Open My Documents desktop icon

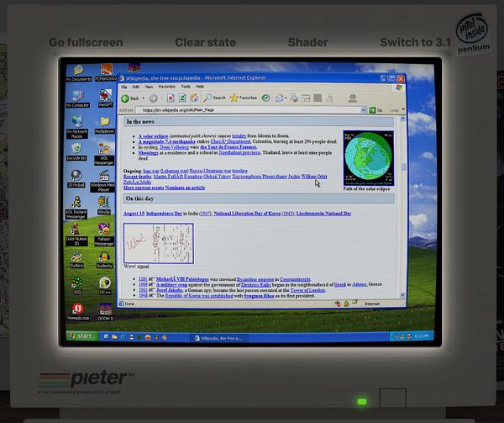78,72
